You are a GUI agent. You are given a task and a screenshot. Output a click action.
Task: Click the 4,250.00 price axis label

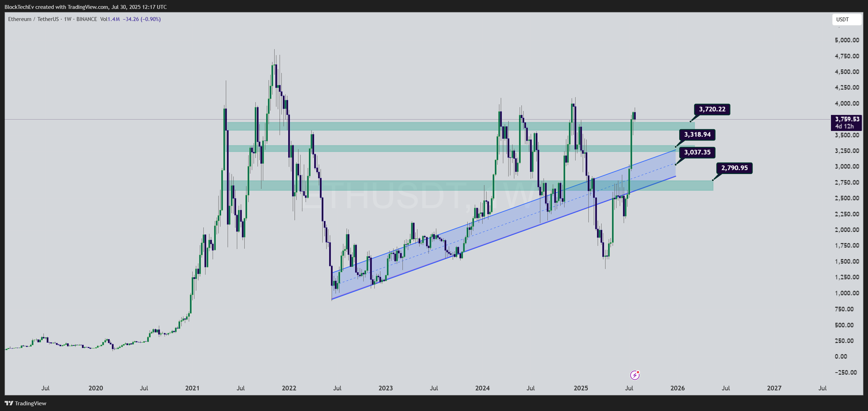847,88
